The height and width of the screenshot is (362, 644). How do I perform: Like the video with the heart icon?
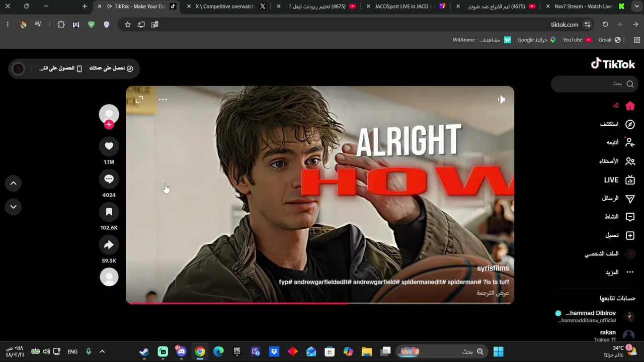pyautogui.click(x=109, y=146)
